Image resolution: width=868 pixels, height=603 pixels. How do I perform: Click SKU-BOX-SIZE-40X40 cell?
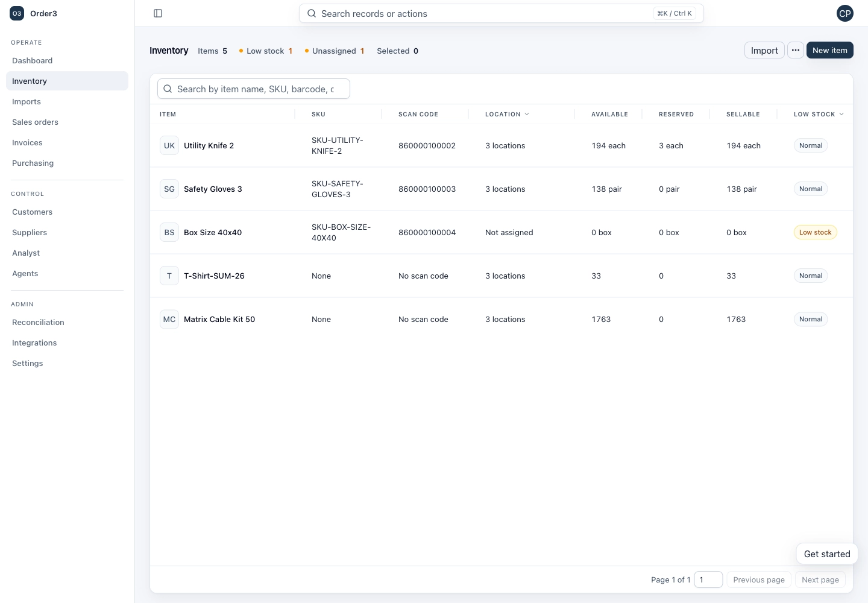341,232
